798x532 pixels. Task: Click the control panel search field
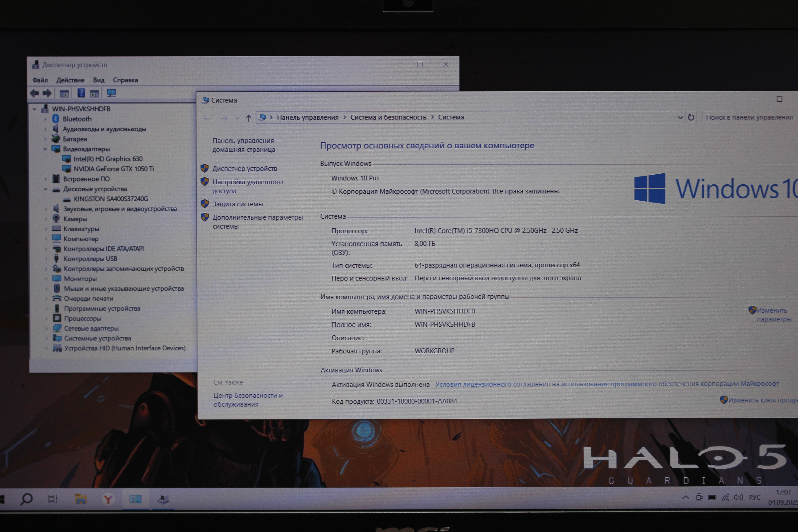(749, 117)
